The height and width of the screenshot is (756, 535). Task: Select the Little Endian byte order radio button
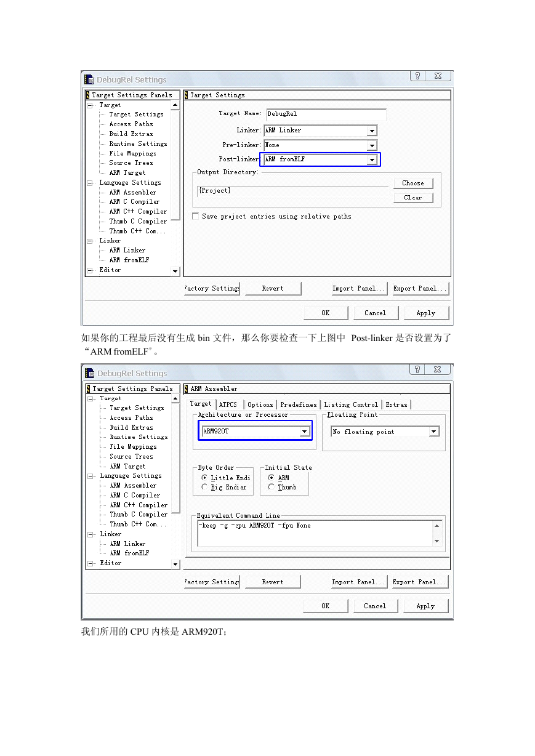[204, 478]
